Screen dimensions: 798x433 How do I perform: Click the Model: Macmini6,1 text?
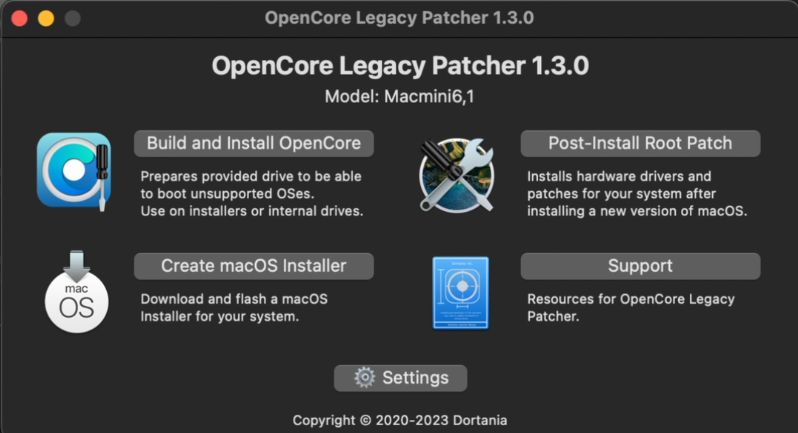click(400, 96)
